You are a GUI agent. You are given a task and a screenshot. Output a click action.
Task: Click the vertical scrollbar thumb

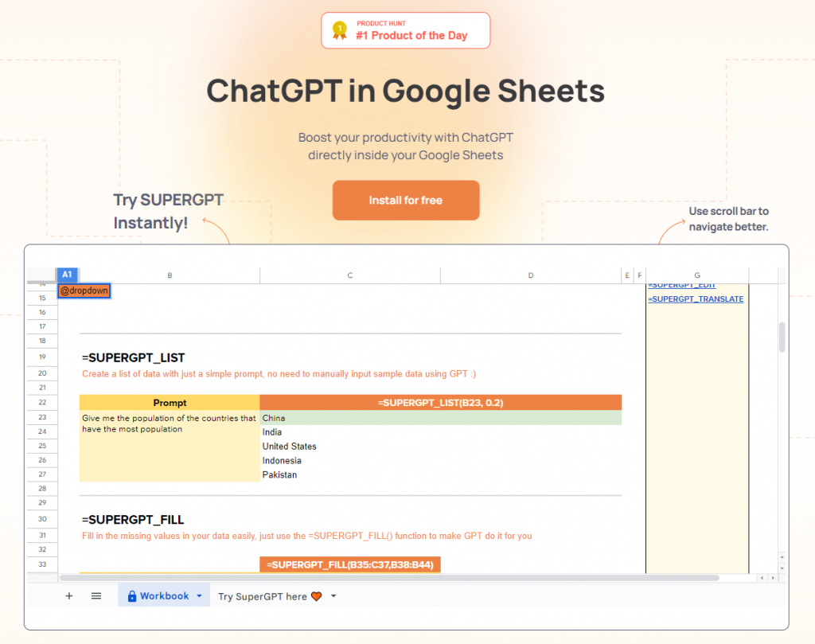pos(782,338)
